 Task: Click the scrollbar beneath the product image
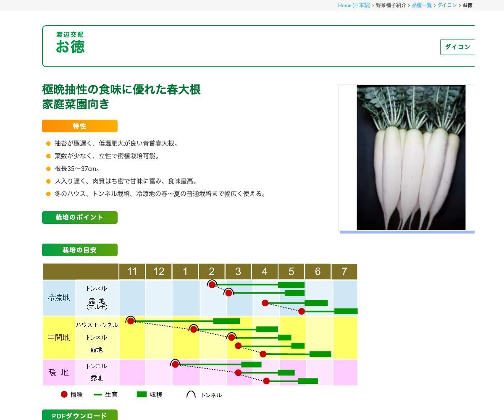point(407,231)
